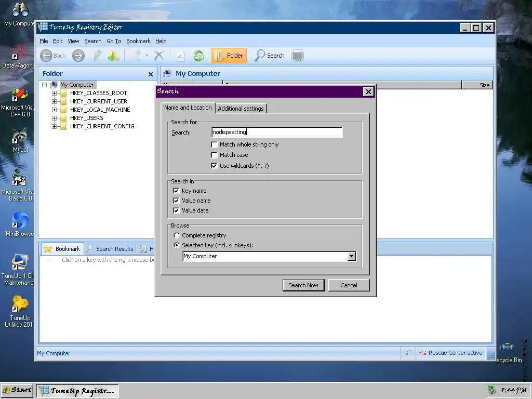Viewport: 532px width, 399px height.
Task: Open the Go To menu
Action: click(x=114, y=41)
